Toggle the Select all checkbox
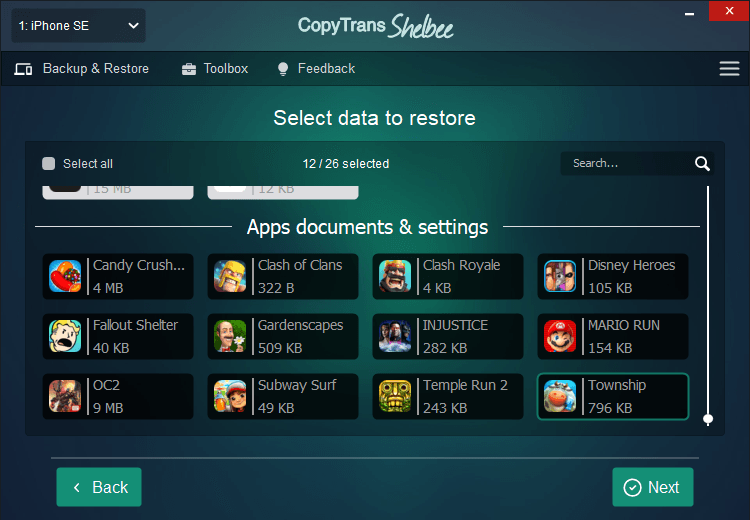The height and width of the screenshot is (520, 750). point(49,164)
